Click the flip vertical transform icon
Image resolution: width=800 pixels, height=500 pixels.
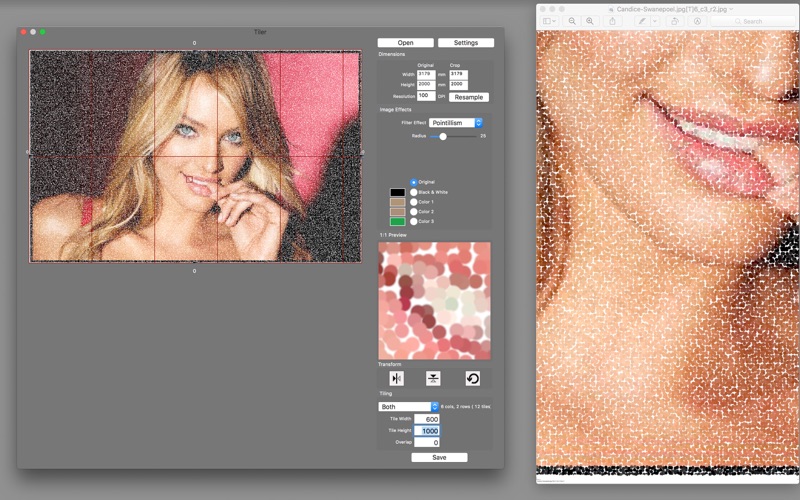tap(433, 379)
